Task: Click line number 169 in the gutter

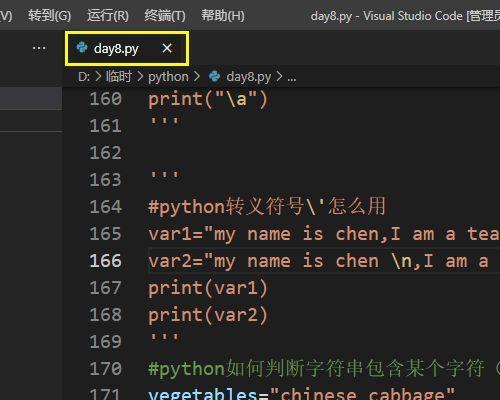Action: pos(105,342)
